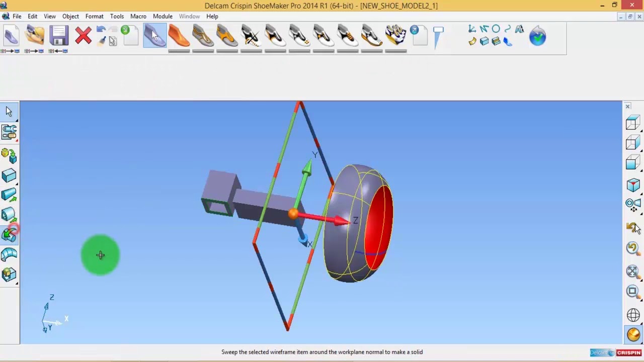Click the second wireframe cube view icon
Screen dimensions: 644x362
pyautogui.click(x=633, y=143)
